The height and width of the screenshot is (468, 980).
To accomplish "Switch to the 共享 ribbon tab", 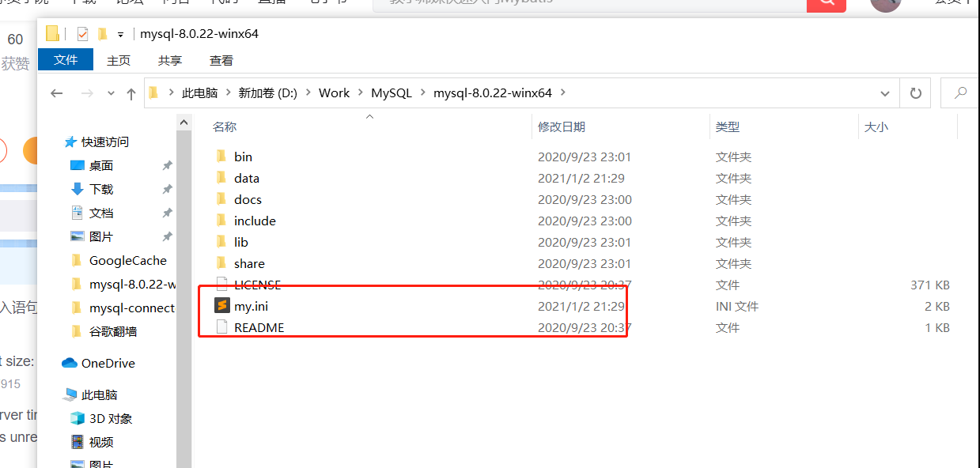I will [x=170, y=60].
